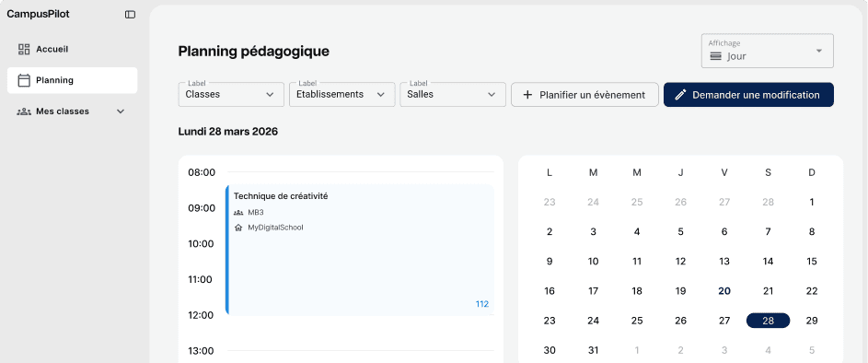The image size is (868, 363).
Task: Open Mes classes menu item
Action: tap(72, 111)
